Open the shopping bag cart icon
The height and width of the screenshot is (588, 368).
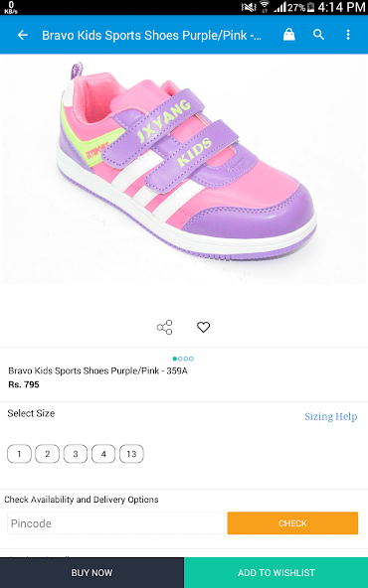coord(288,35)
